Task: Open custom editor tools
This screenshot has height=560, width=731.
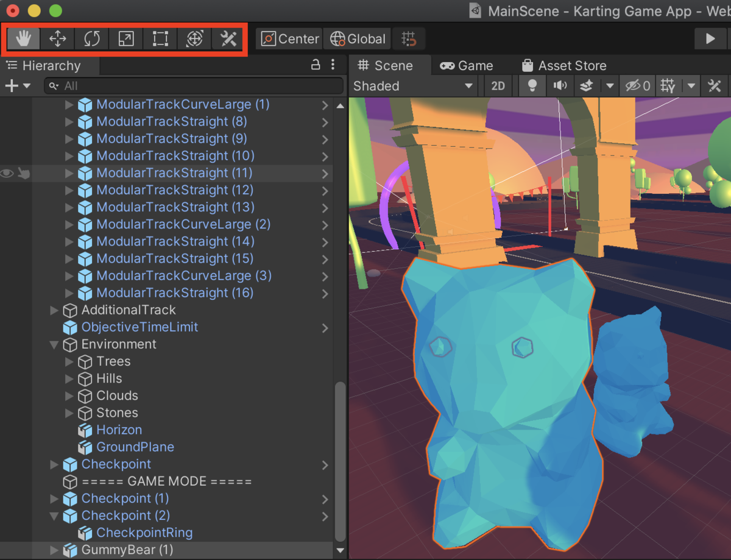Action: pyautogui.click(x=228, y=39)
